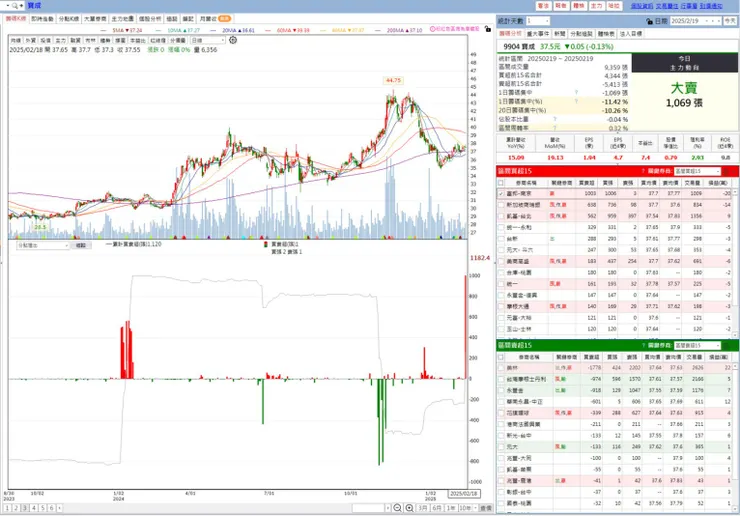Image resolution: width=740 pixels, height=516 pixels.
Task: Open the 統計天數 dropdown
Action: (x=538, y=21)
